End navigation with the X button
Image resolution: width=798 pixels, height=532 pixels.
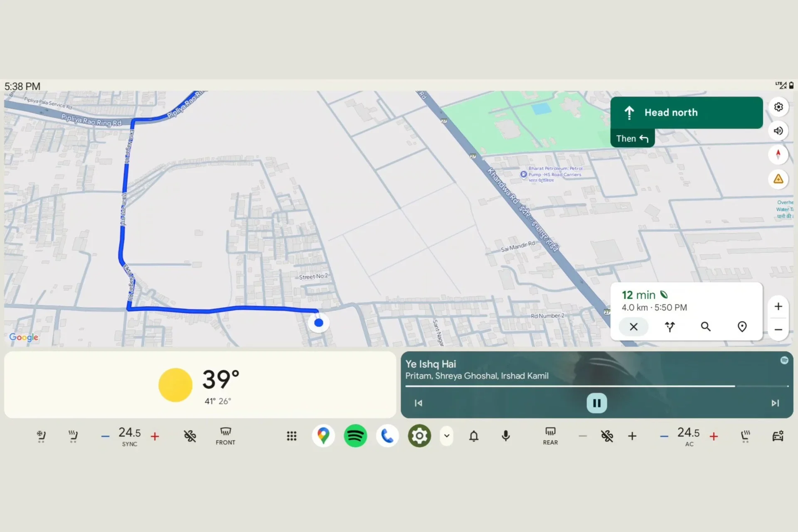[x=633, y=327]
